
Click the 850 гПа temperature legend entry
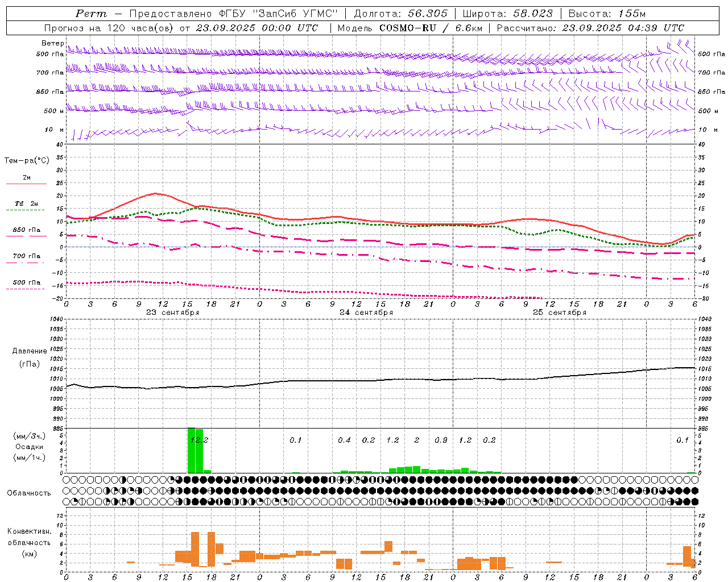point(26,230)
